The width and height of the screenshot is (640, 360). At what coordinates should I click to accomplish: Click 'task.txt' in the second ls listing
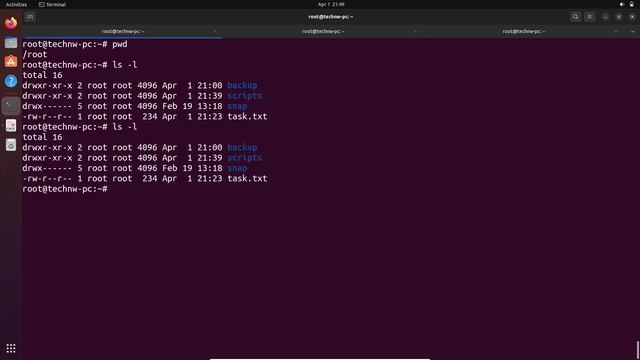[x=247, y=178]
